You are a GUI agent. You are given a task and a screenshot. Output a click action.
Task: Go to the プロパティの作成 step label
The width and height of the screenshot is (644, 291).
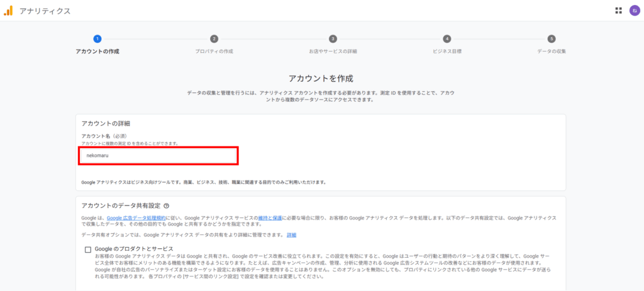tap(214, 52)
